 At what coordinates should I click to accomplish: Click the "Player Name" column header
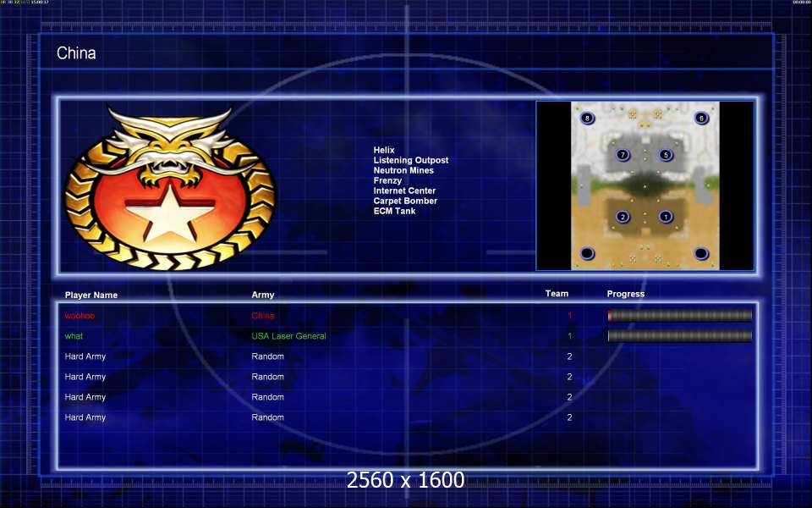91,295
